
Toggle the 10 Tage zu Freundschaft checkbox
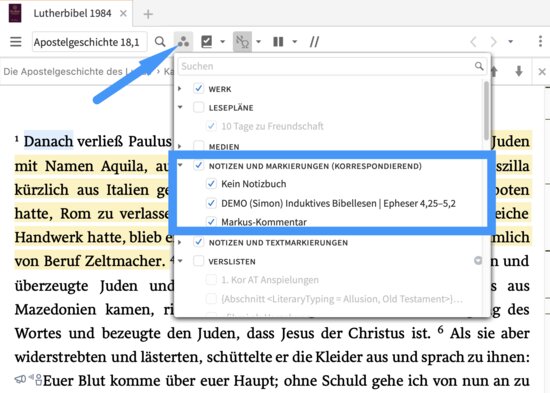click(x=211, y=126)
